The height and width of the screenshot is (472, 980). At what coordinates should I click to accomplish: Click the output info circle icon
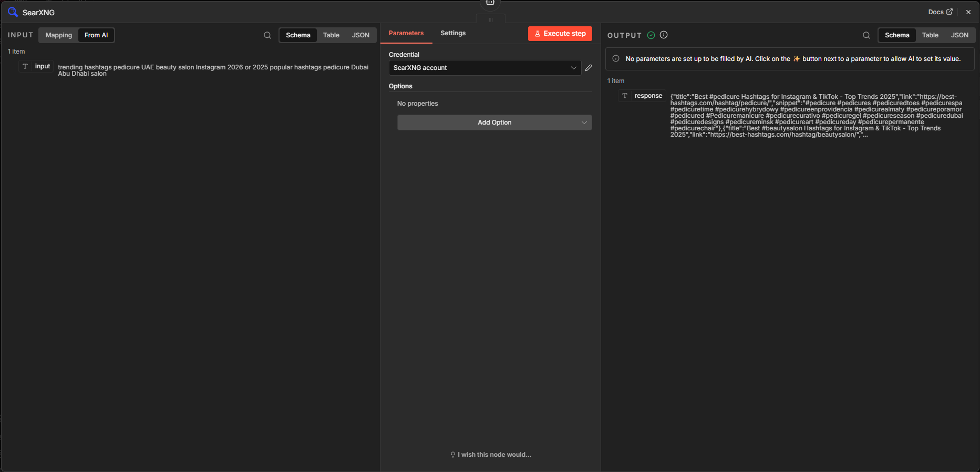664,35
